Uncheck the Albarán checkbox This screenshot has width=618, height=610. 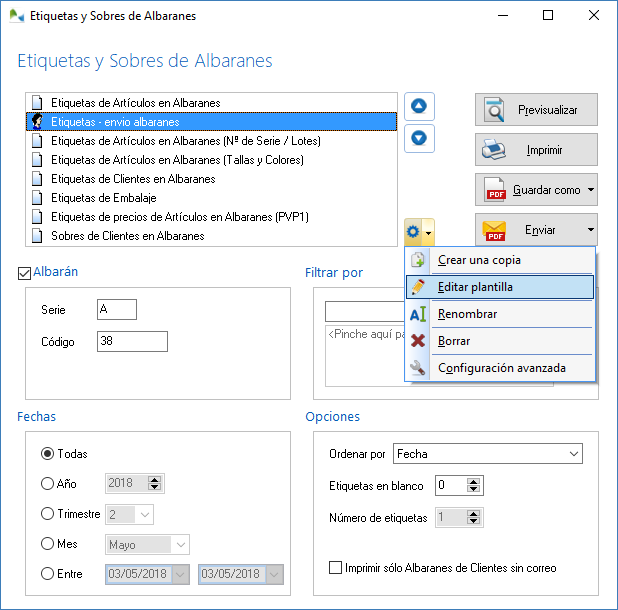point(25,272)
